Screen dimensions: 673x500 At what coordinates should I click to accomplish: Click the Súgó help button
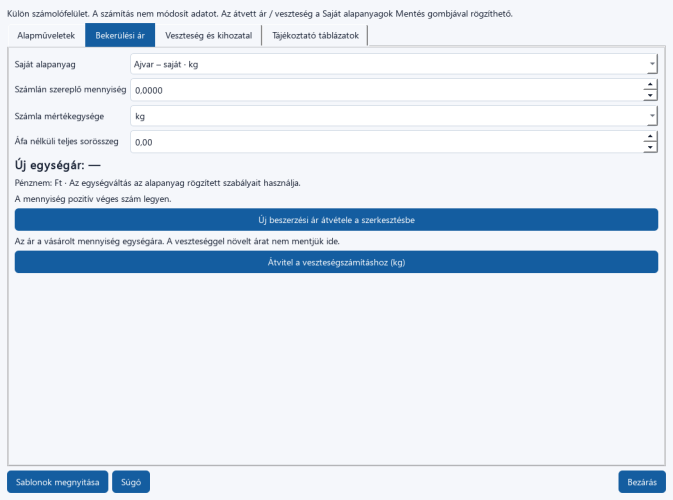pyautogui.click(x=131, y=482)
